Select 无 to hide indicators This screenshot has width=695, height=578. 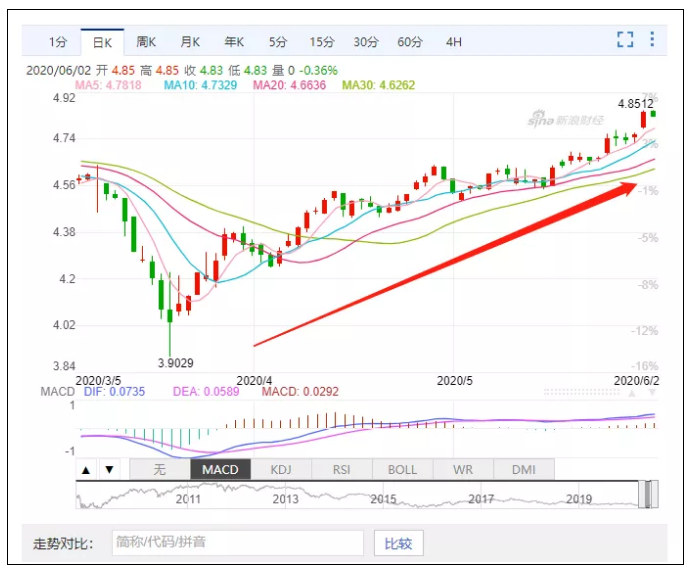tap(159, 469)
